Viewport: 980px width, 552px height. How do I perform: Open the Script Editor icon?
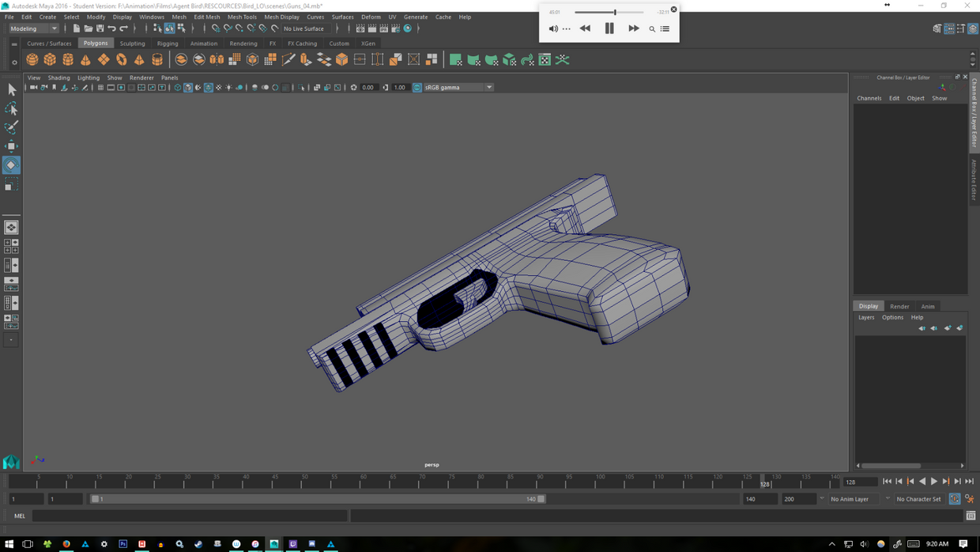click(971, 516)
